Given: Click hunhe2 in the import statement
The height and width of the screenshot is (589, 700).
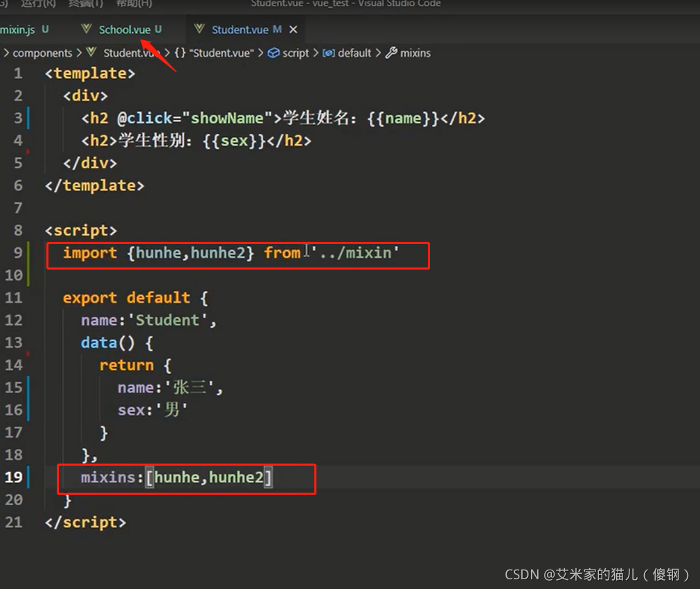Looking at the screenshot, I should coord(218,253).
